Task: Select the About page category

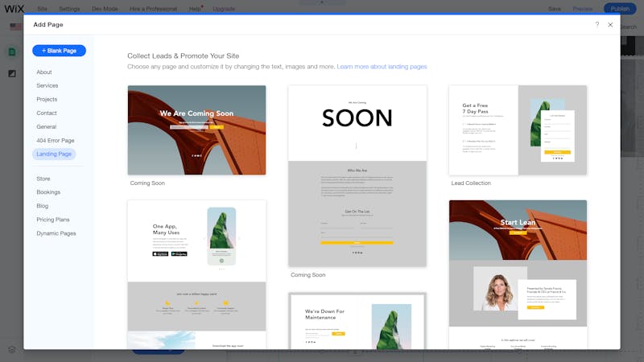Action: (x=44, y=72)
